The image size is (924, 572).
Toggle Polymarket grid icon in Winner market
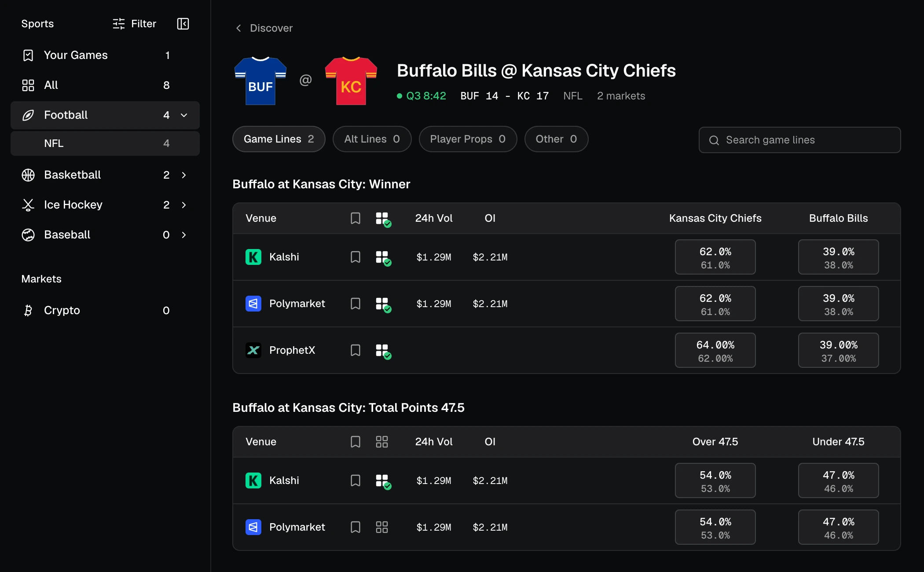tap(383, 305)
